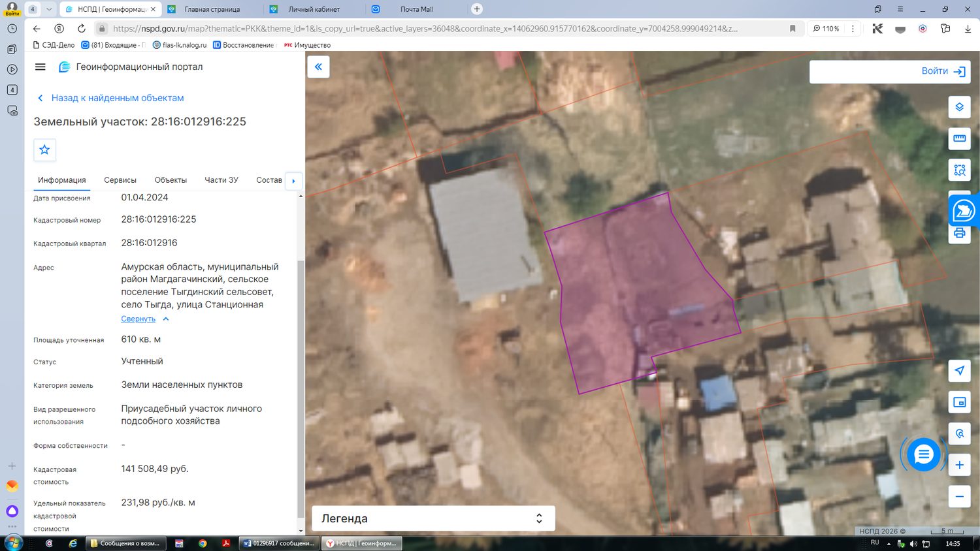980x551 pixels.
Task: Open the fias-lk.nalog.ru bookmark
Action: click(180, 45)
